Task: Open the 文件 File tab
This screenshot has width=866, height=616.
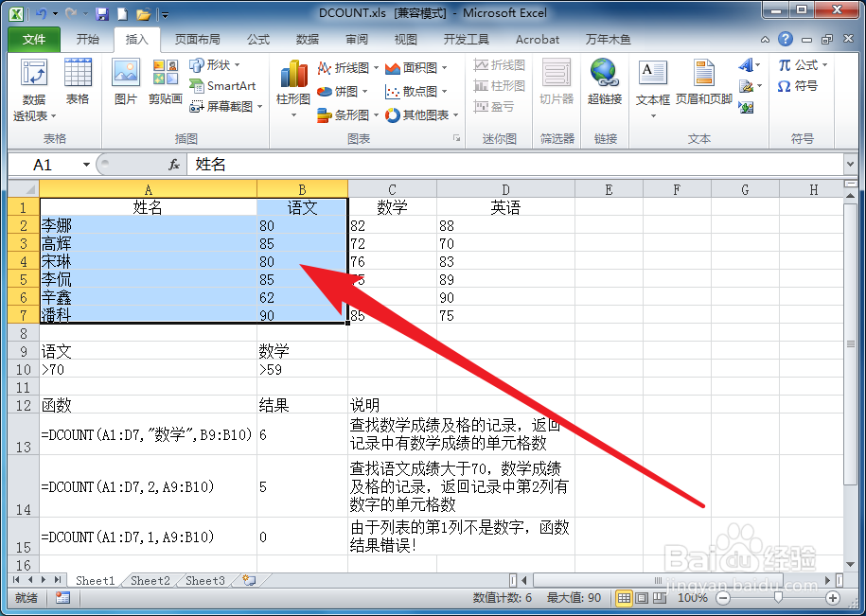Action: (34, 39)
